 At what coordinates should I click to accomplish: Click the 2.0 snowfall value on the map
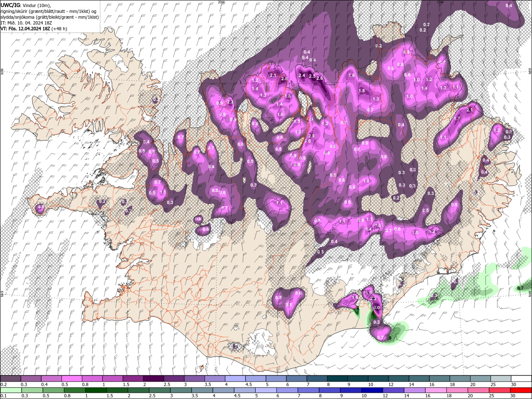[x=311, y=136]
